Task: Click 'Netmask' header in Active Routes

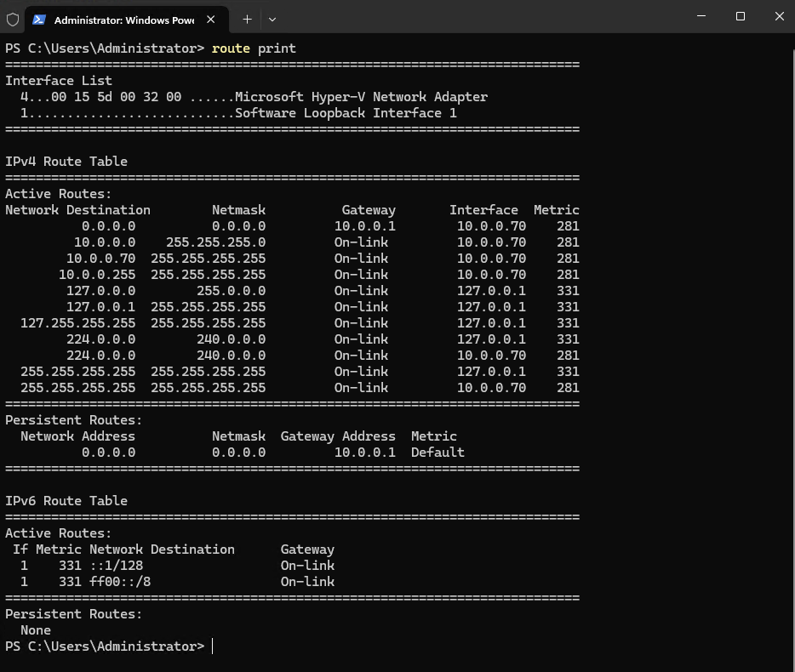Action: (x=239, y=210)
